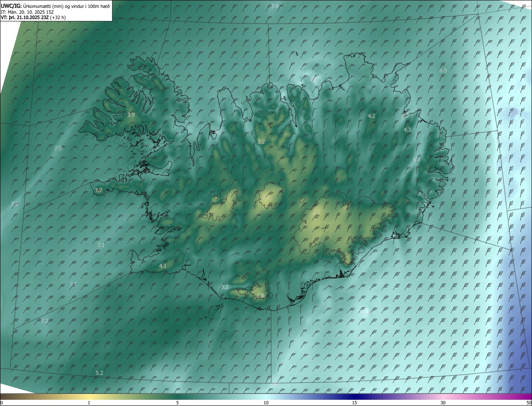Click the color scale tick label 10

(x=266, y=403)
